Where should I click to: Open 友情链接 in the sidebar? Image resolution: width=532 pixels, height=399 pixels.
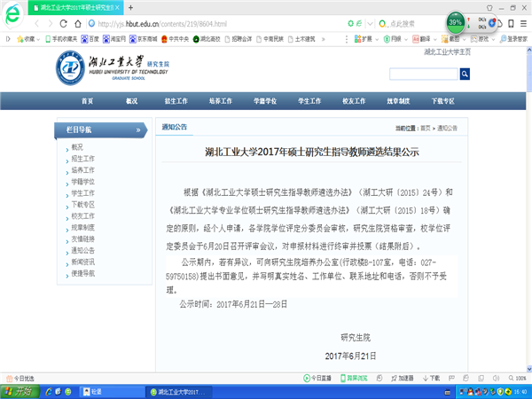coord(82,239)
